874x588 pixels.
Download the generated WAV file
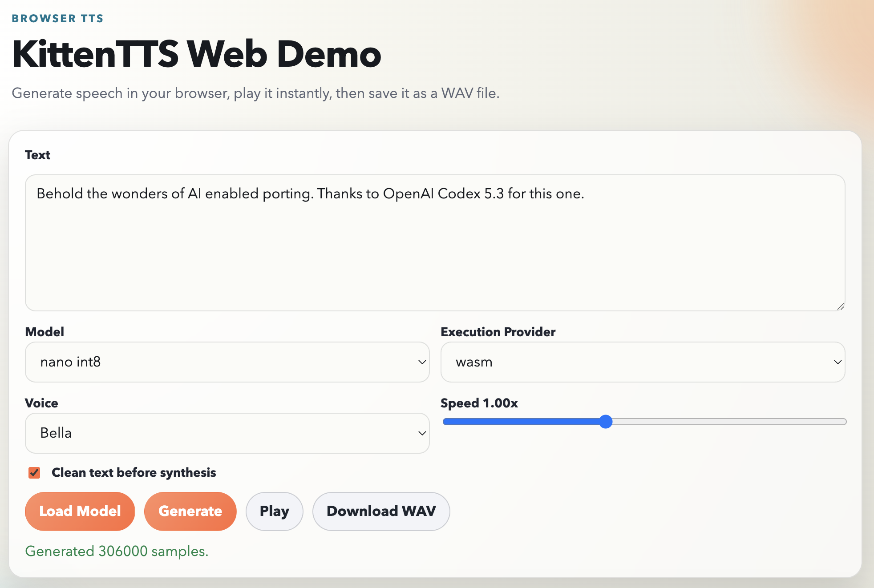point(381,511)
